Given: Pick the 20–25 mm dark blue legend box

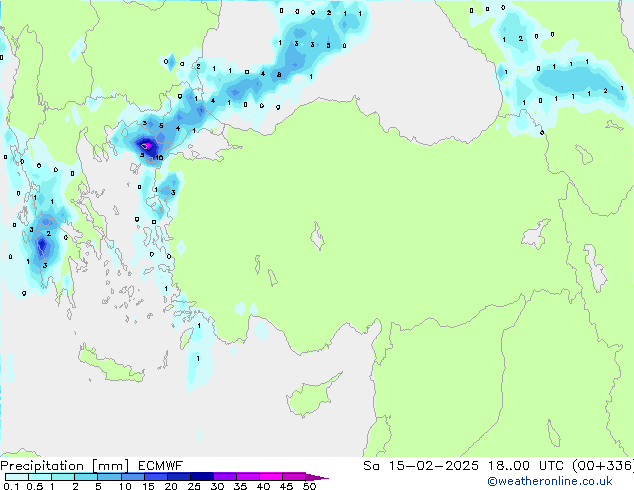Looking at the screenshot, I should (x=178, y=477).
